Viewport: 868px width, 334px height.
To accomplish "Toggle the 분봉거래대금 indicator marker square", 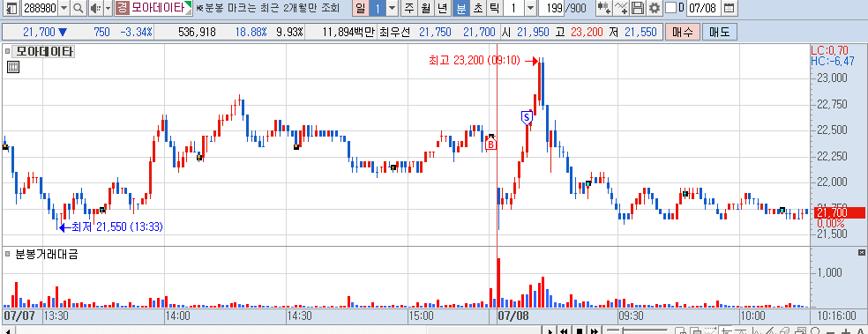I will (7, 254).
